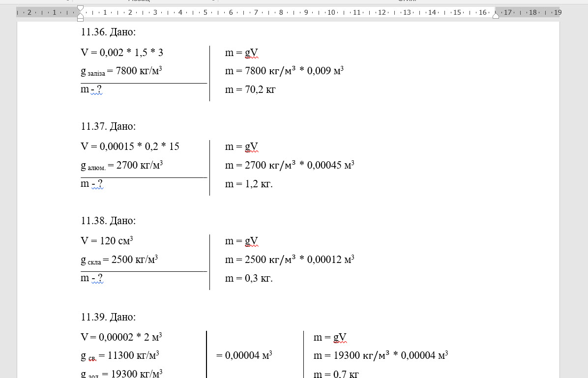Click the line 'm = 19300 кг/м³ * 0,00004 м³'
This screenshot has width=588, height=378.
(381, 355)
